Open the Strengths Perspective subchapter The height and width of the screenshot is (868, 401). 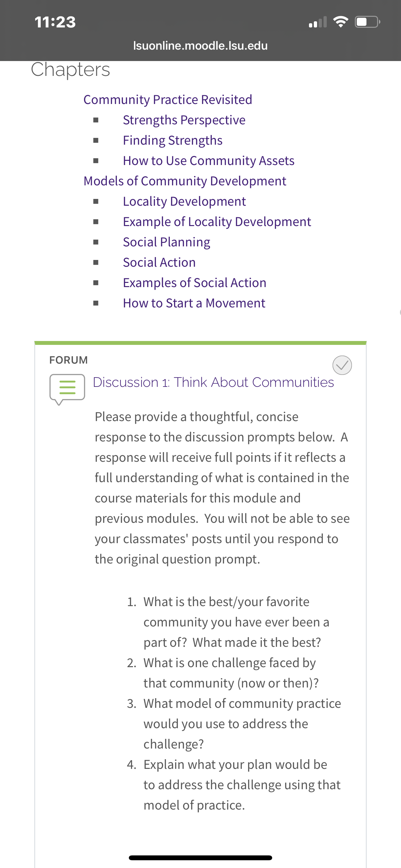[184, 120]
